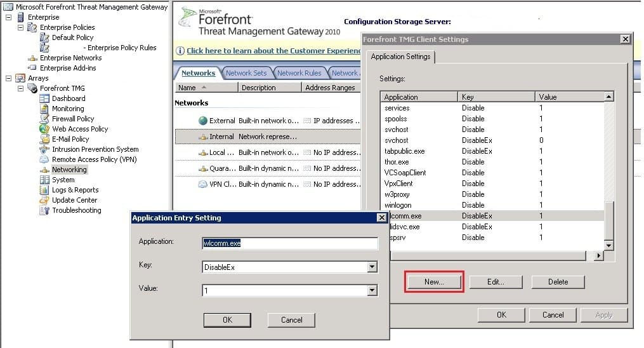Viewport: 644px width, 348px height.
Task: Click the Enterprise Networks icon
Action: pos(32,58)
